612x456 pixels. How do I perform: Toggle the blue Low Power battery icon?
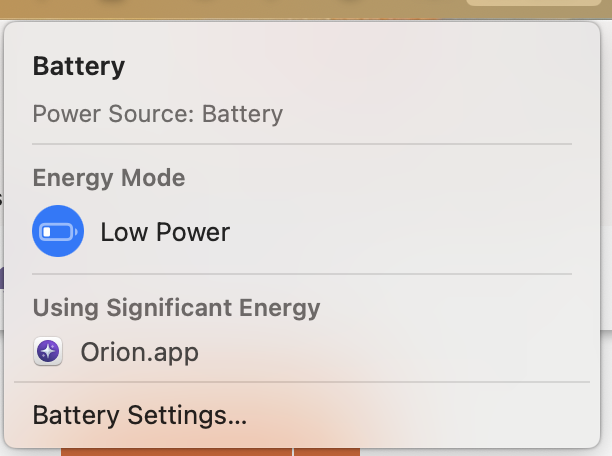pos(58,232)
